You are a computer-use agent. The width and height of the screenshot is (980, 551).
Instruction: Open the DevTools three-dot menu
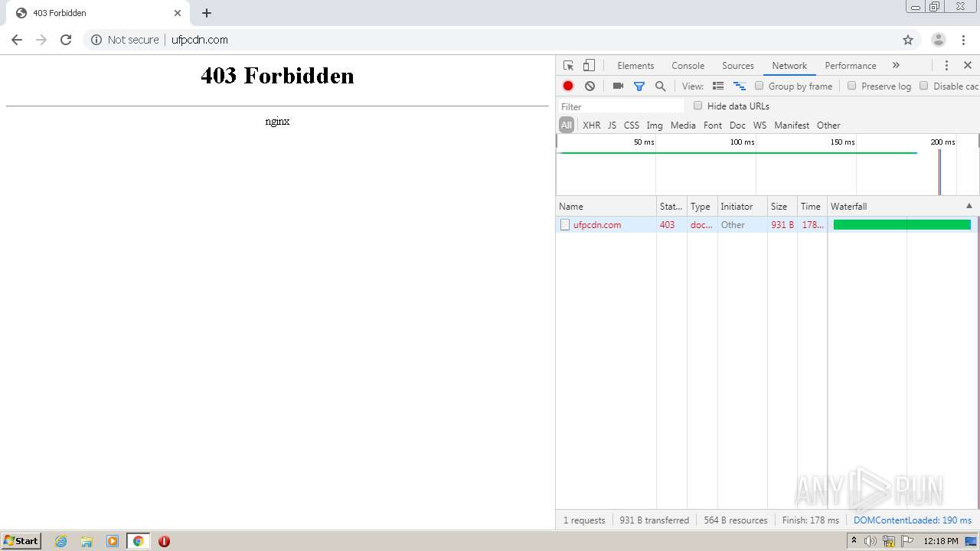[946, 66]
